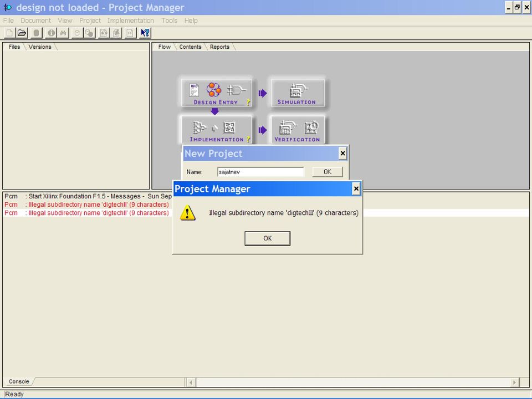Open the HDL Editor in Design Entry
The height and width of the screenshot is (399, 532).
pyautogui.click(x=194, y=90)
